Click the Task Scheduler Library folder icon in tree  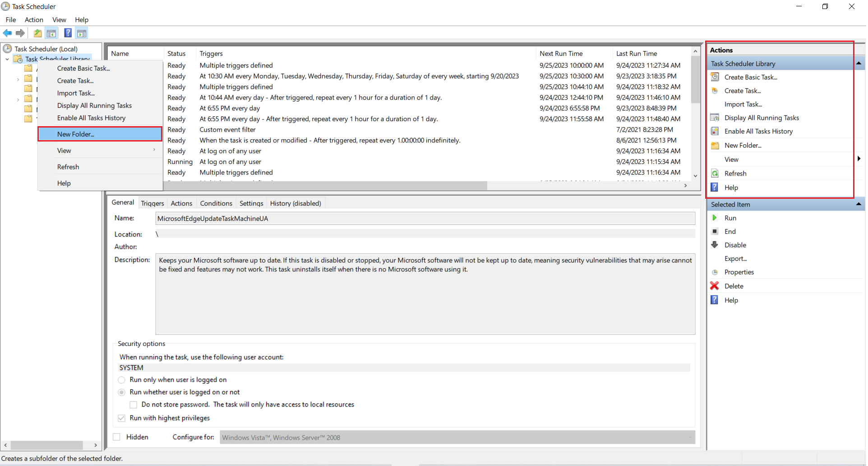pyautogui.click(x=18, y=59)
